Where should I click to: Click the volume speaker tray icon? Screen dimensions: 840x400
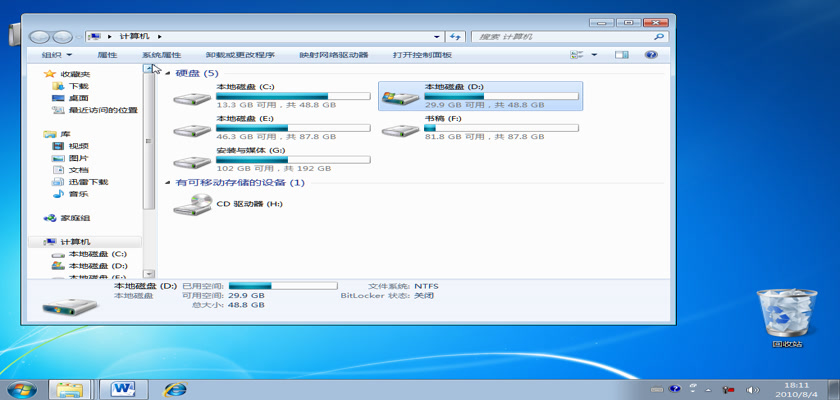click(x=752, y=389)
